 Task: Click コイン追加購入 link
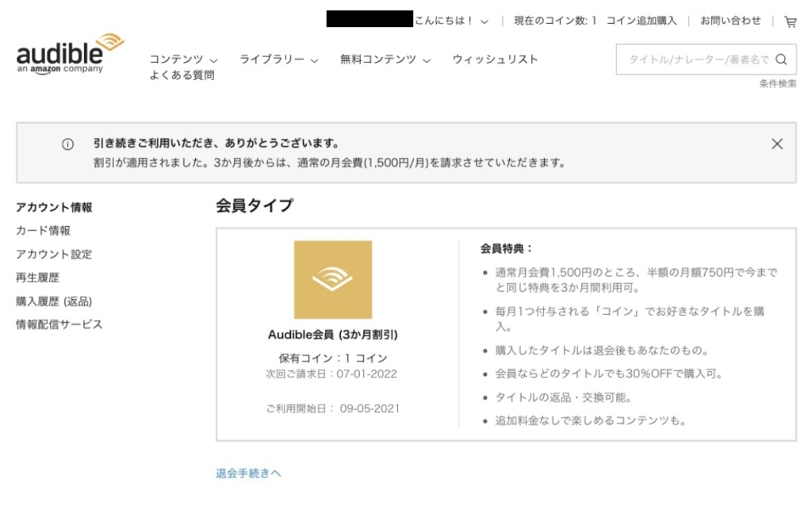(641, 21)
